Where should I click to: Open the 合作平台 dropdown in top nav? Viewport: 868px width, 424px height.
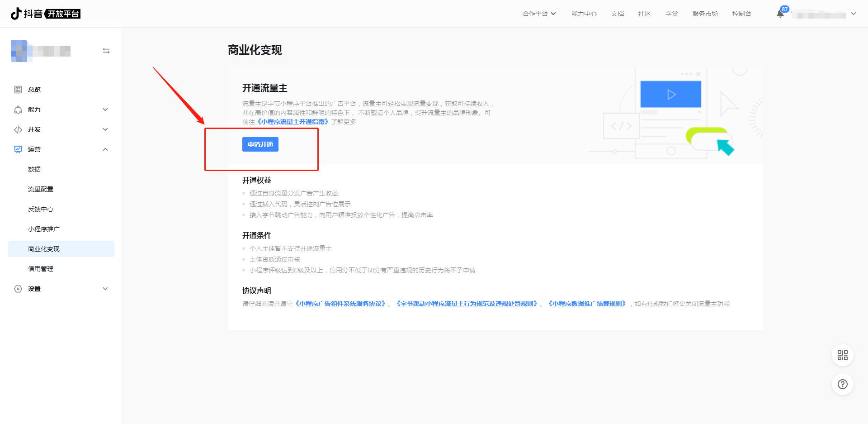coord(539,14)
